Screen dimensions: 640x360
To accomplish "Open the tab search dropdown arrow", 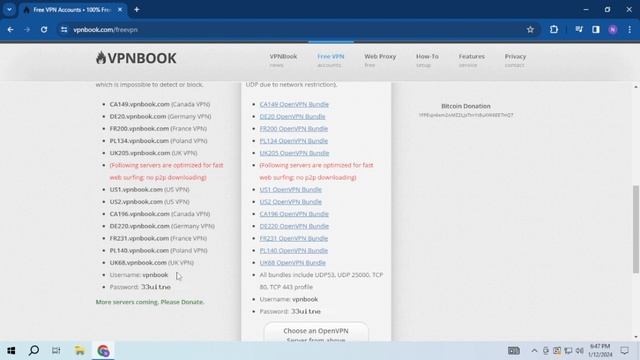I will point(9,9).
